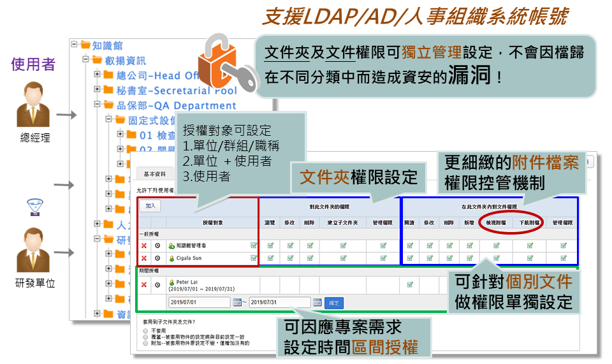Click the clock icon for Cigala Sun
Viewport: 612px width, 364px height.
[157, 258]
